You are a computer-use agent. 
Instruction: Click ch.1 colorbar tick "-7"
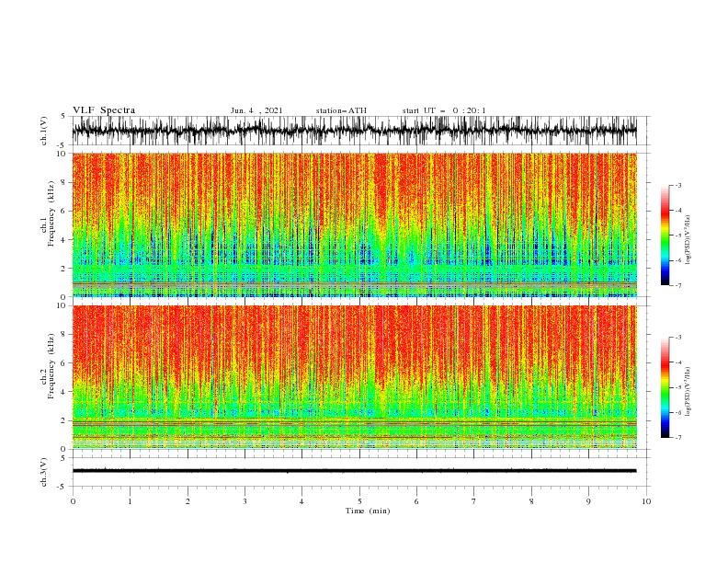[x=677, y=285]
